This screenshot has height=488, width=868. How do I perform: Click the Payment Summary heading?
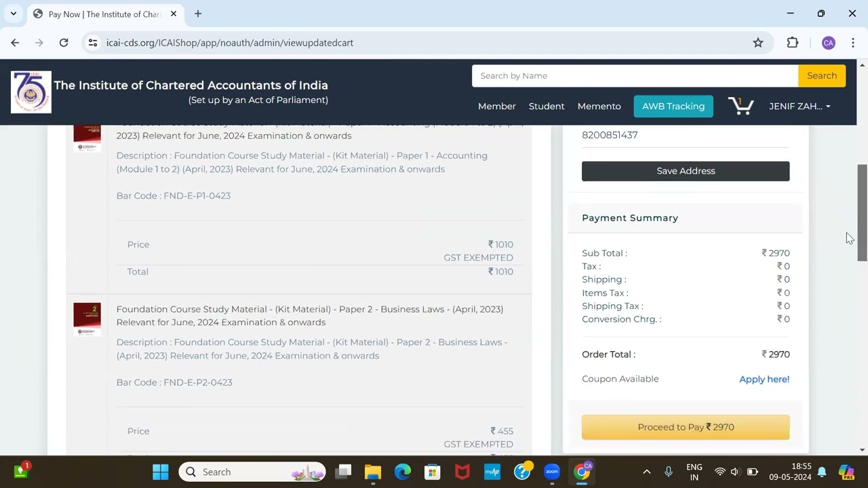tap(630, 218)
